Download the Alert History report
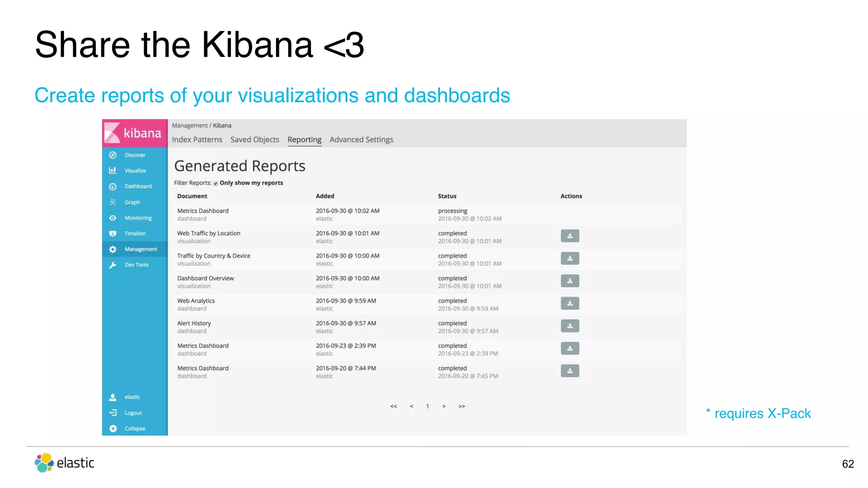Viewport: 868px width, 488px height. [x=570, y=326]
